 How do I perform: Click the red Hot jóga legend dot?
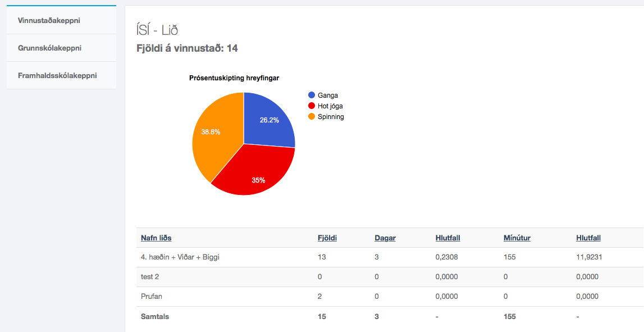(312, 106)
